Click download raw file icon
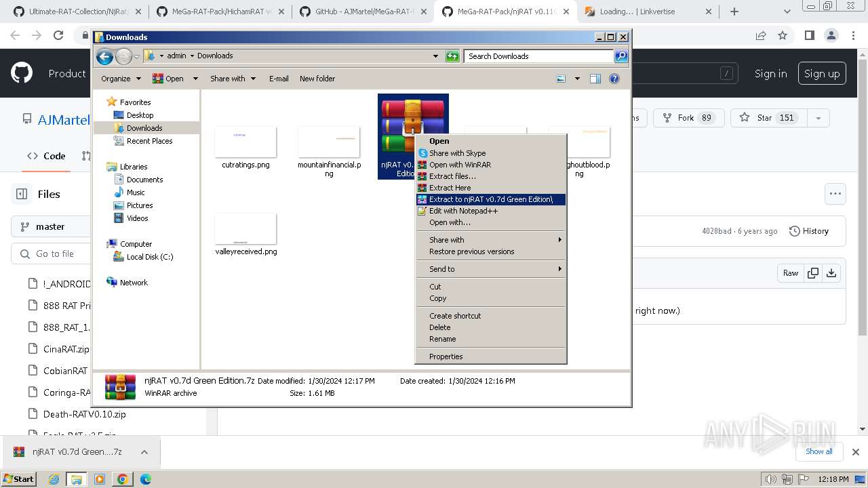 (x=831, y=273)
